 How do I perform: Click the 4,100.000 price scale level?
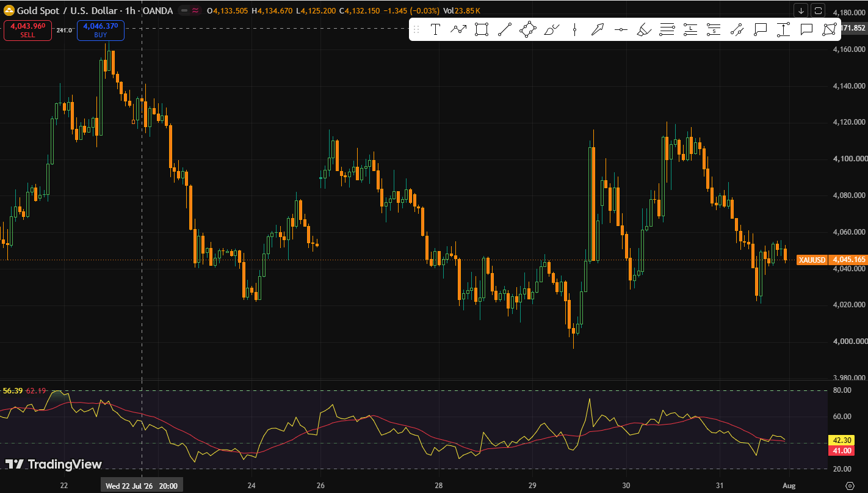coord(849,159)
